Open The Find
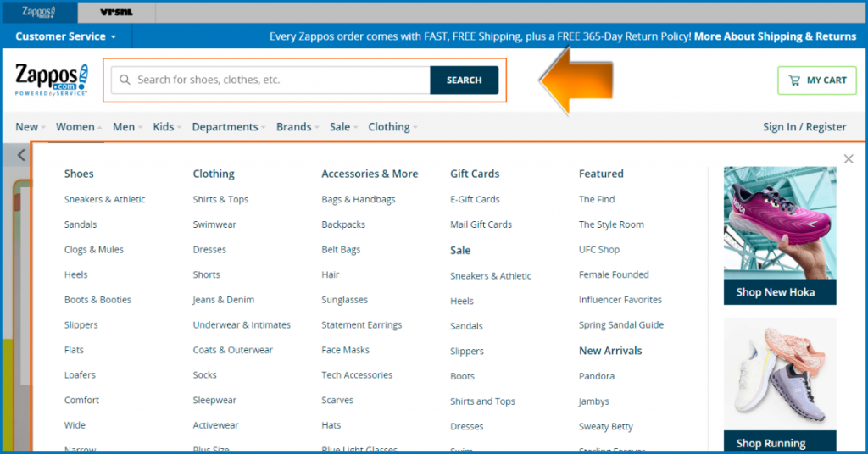 tap(596, 199)
